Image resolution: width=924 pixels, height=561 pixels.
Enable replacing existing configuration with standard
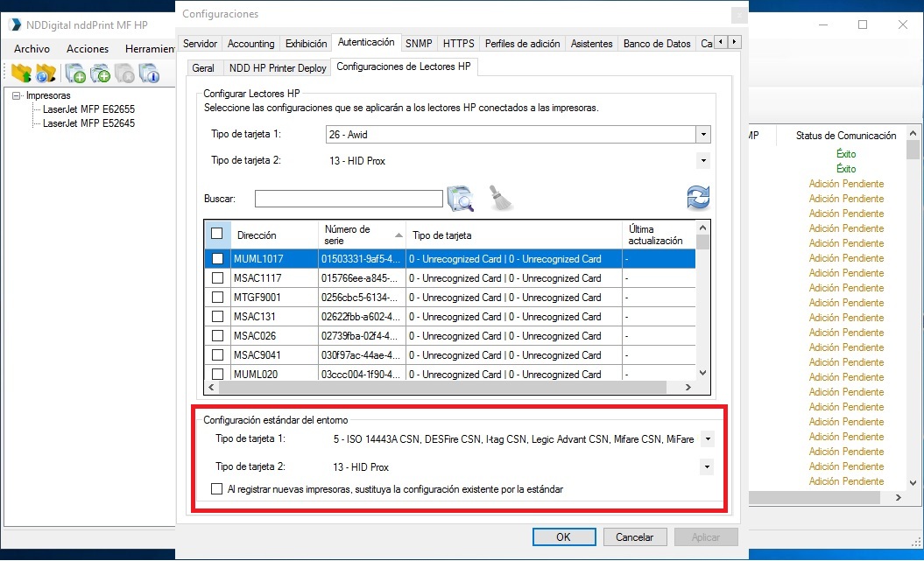coord(217,488)
